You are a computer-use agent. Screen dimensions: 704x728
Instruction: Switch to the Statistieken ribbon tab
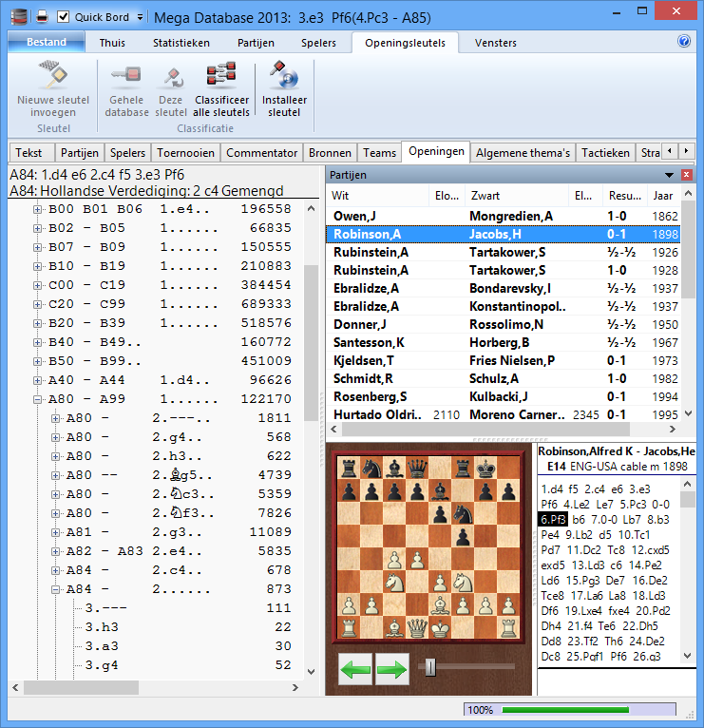pyautogui.click(x=182, y=43)
